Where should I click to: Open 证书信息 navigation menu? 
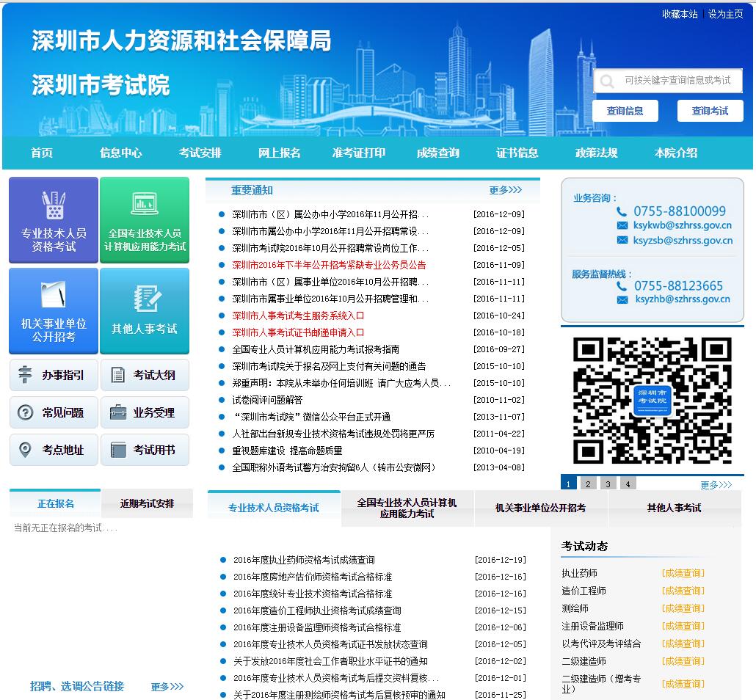click(517, 153)
